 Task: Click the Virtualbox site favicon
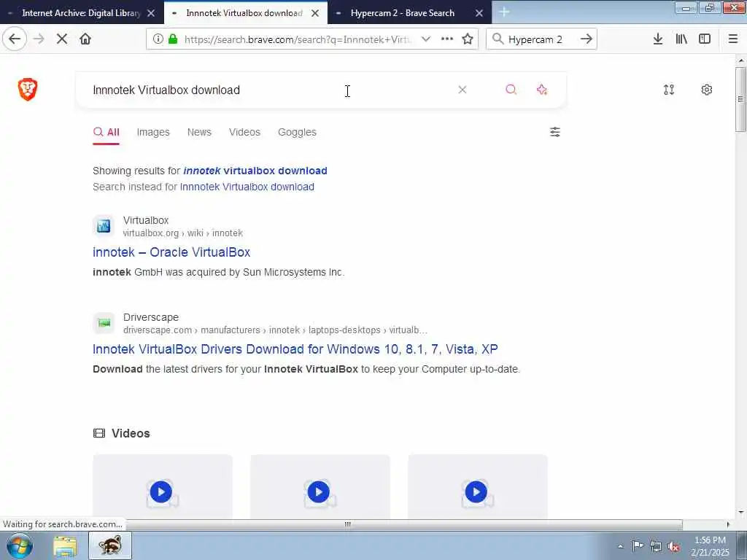point(104,226)
